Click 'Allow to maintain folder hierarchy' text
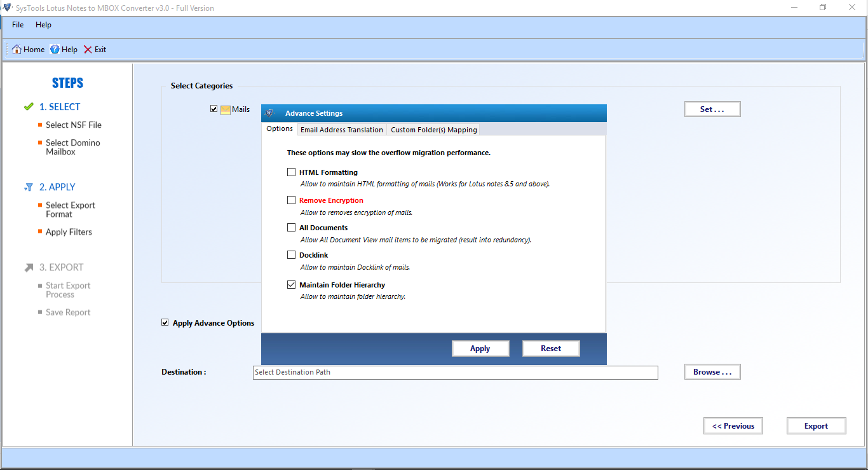868x470 pixels. (353, 296)
